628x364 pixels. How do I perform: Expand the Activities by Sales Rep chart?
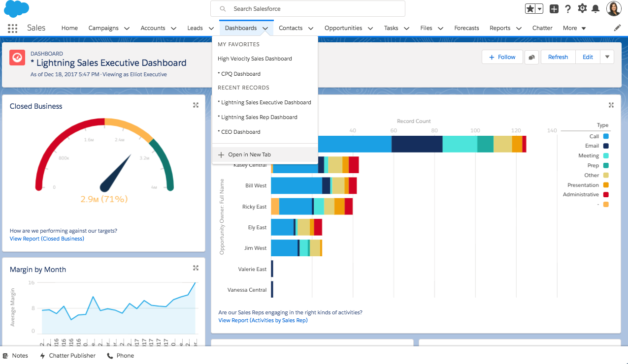point(611,105)
